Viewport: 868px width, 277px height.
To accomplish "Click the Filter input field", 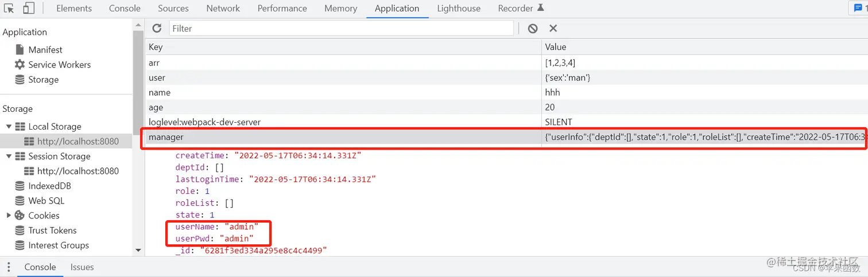I will coord(341,28).
